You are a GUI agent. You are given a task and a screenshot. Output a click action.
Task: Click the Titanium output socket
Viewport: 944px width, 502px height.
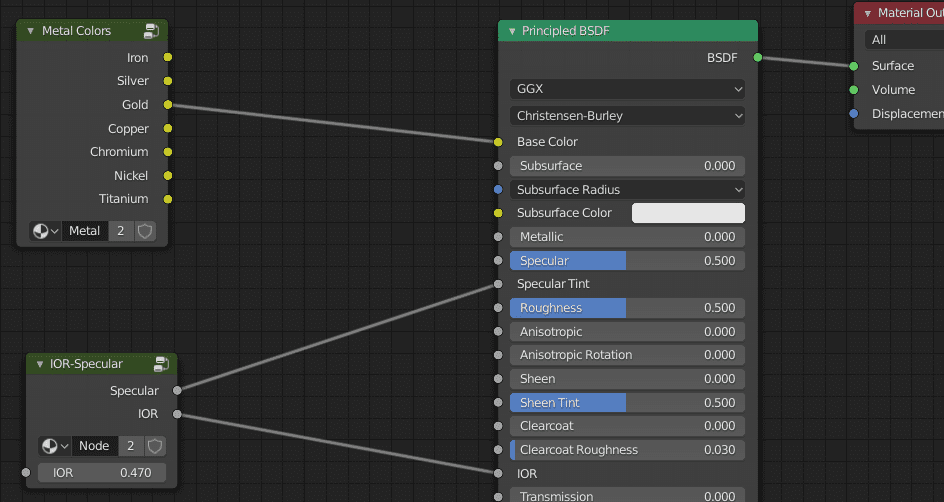tap(168, 199)
